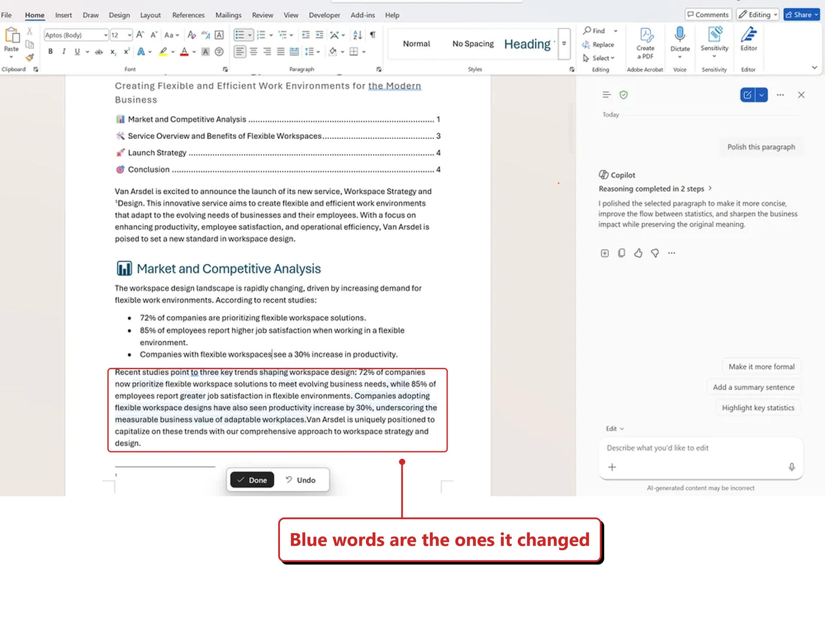The width and height of the screenshot is (825, 644).
Task: Copy Copilot response with copy icon
Action: (x=622, y=253)
